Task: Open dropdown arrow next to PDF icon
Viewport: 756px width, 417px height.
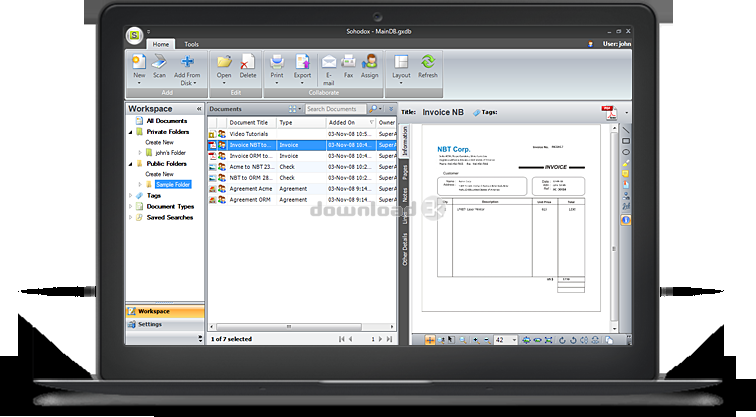Action: 626,113
